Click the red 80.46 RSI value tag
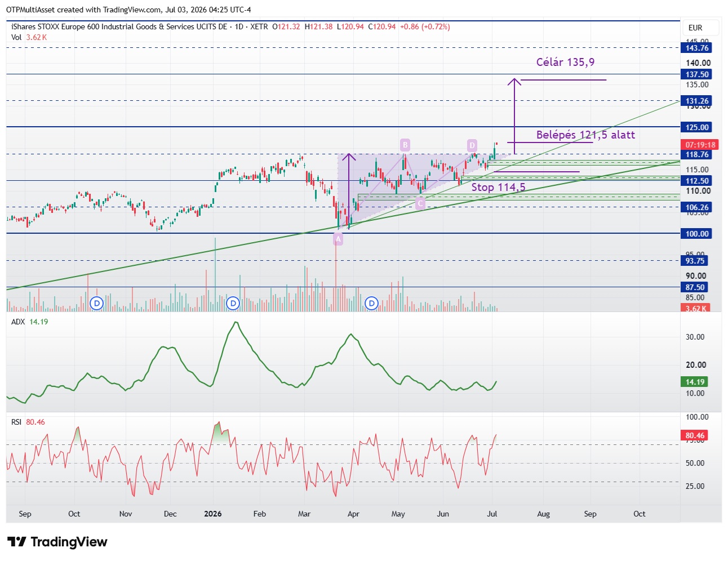The image size is (728, 561). pos(695,435)
